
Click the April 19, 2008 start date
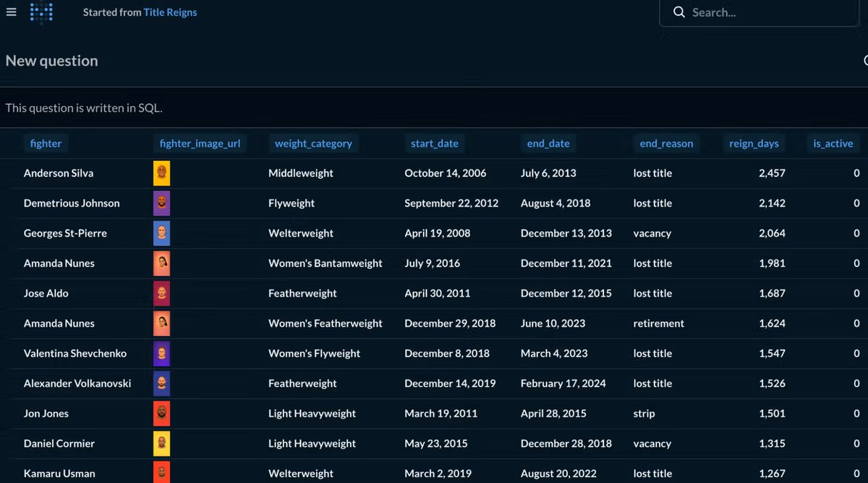[x=438, y=234]
